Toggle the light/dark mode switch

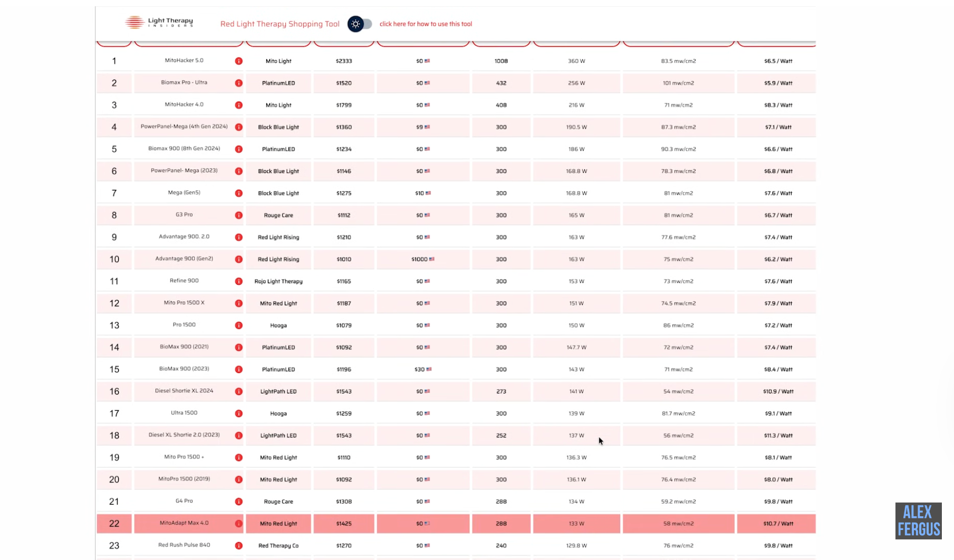(x=360, y=24)
